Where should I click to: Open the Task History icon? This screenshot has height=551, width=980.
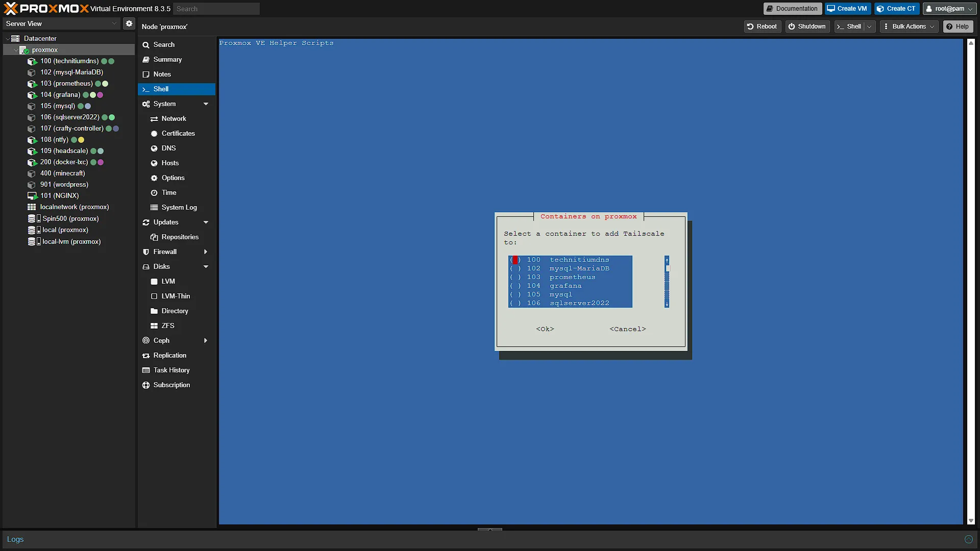146,370
